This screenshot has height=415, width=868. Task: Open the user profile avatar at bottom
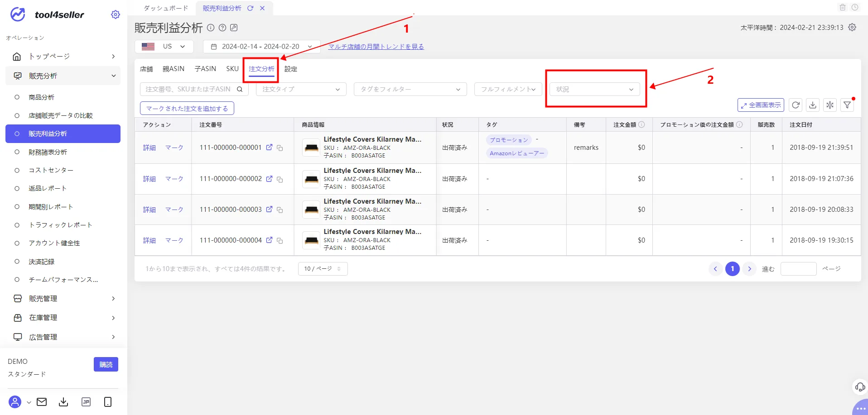point(15,402)
